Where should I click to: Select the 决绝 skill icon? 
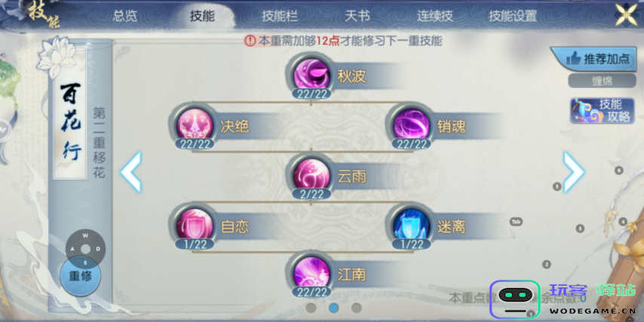coord(195,125)
